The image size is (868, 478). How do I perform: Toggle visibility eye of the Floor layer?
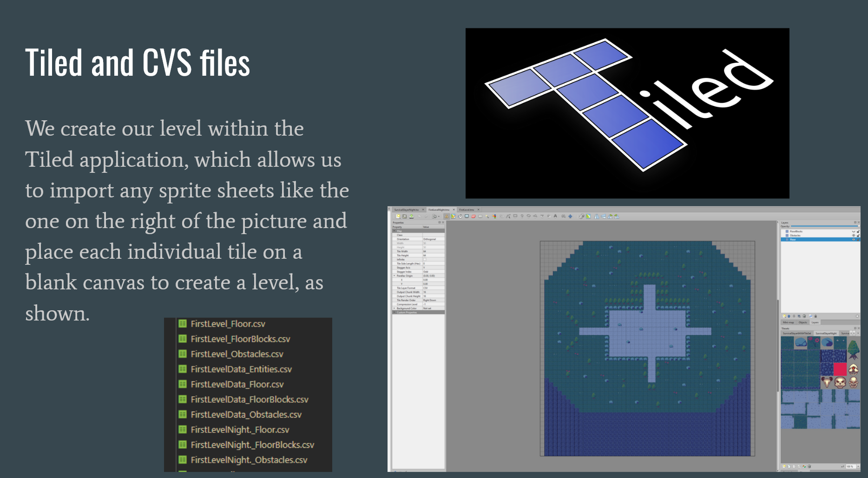854,240
